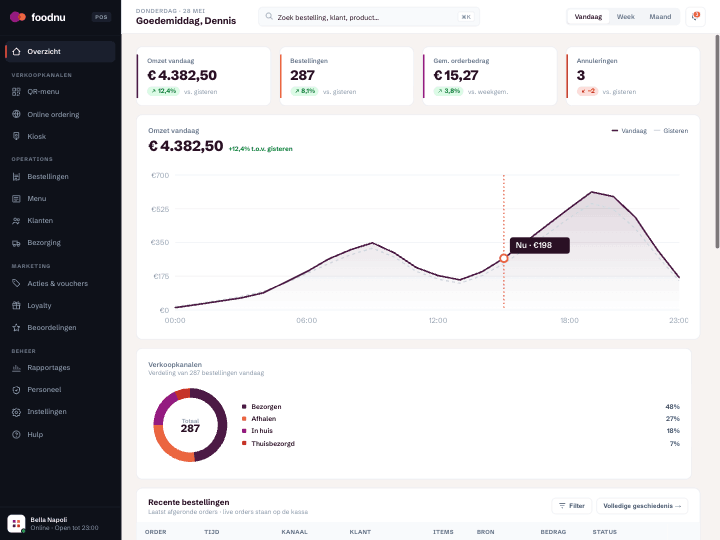The width and height of the screenshot is (720, 540).
Task: Click the +8,1% badge under Bestellingen
Action: 304,91
